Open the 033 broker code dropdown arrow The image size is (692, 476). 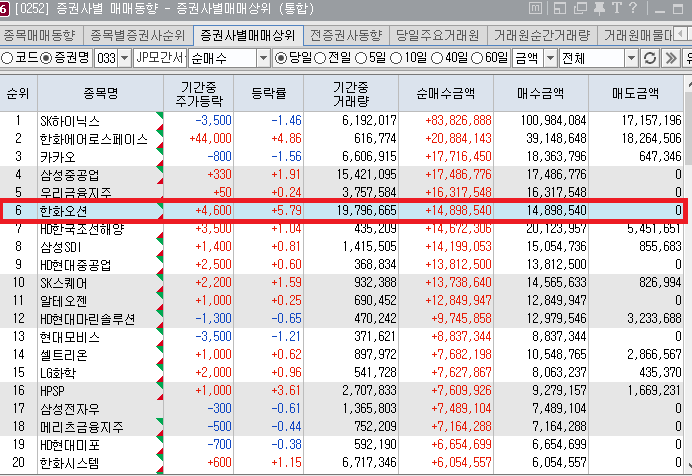124,58
